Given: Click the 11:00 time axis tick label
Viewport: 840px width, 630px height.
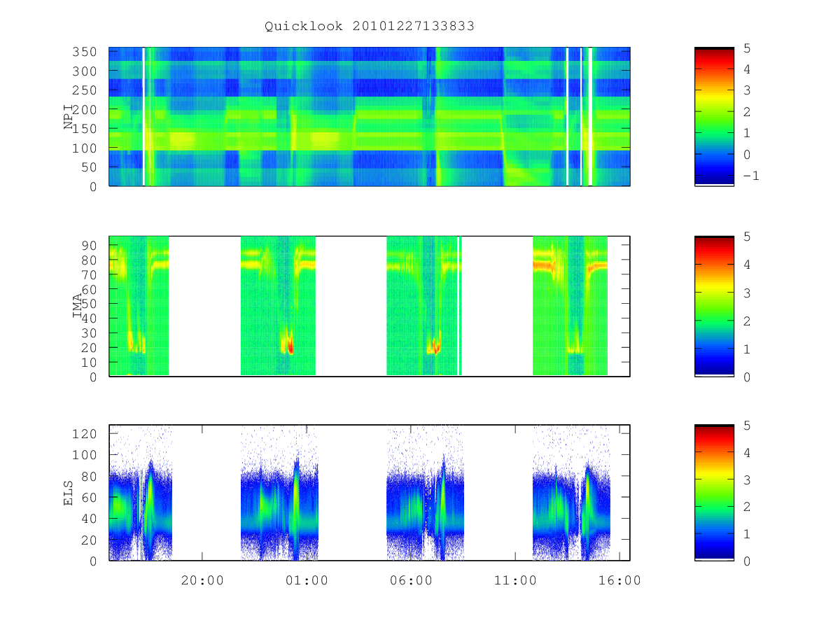Looking at the screenshot, I should coord(515,580).
